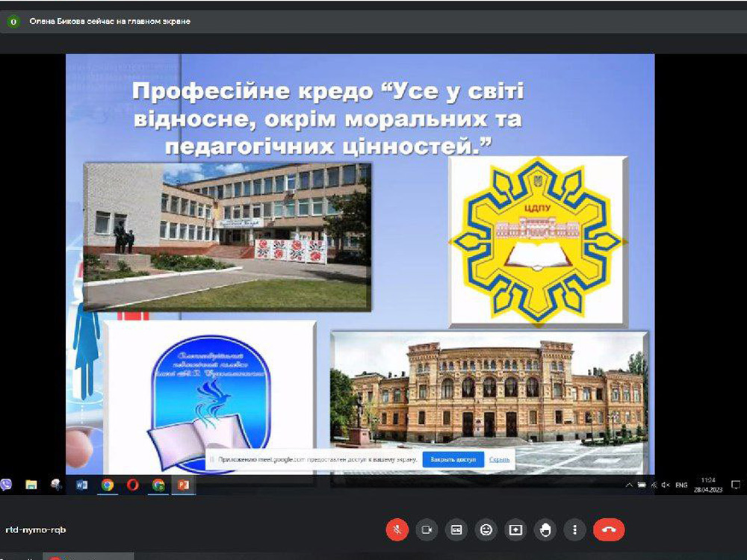Open the notification center icon
This screenshot has height=560, width=747.
click(x=736, y=485)
